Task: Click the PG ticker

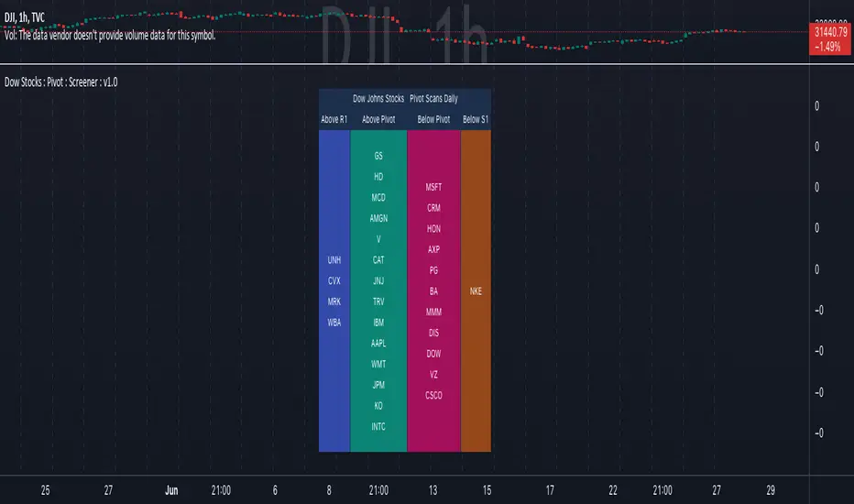Action: (433, 270)
